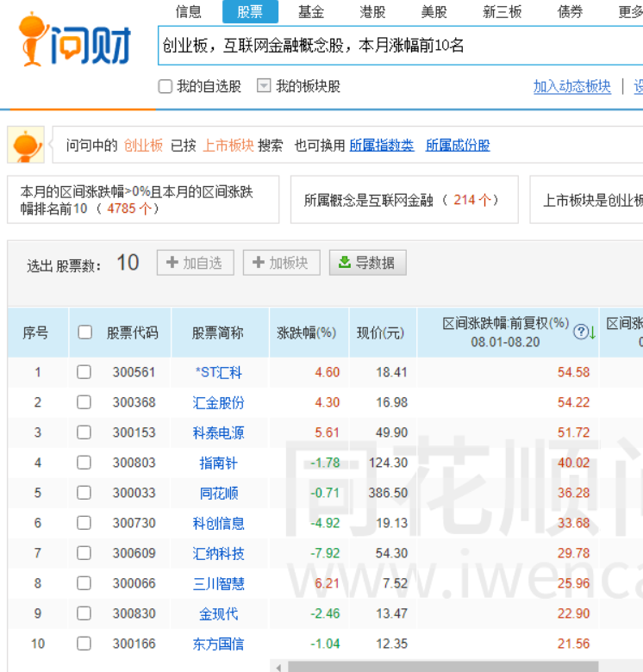Image resolution: width=643 pixels, height=672 pixels.
Task: Click stock code 300803
Action: pyautogui.click(x=134, y=463)
